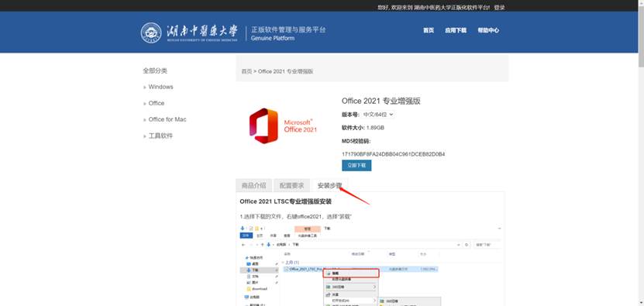The image size is (644, 306).
Task: Click the 软件大小 1.89GB text
Action: point(363,128)
